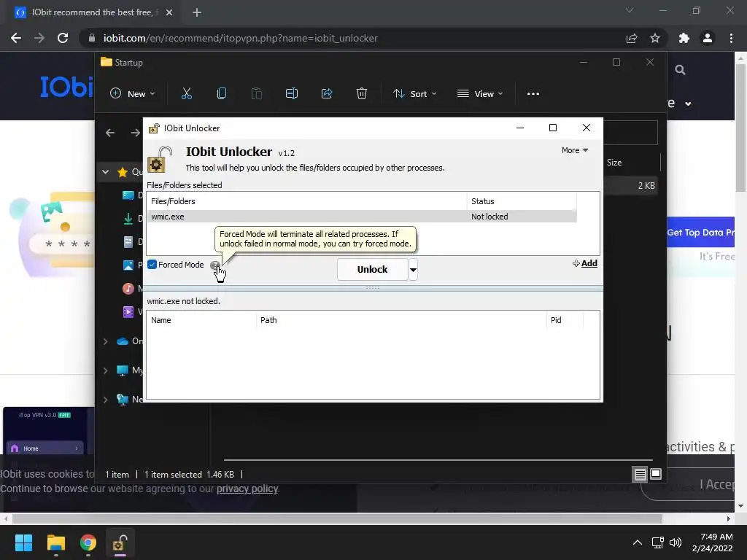
Task: Reload the IObit page in Chrome
Action: [x=63, y=38]
